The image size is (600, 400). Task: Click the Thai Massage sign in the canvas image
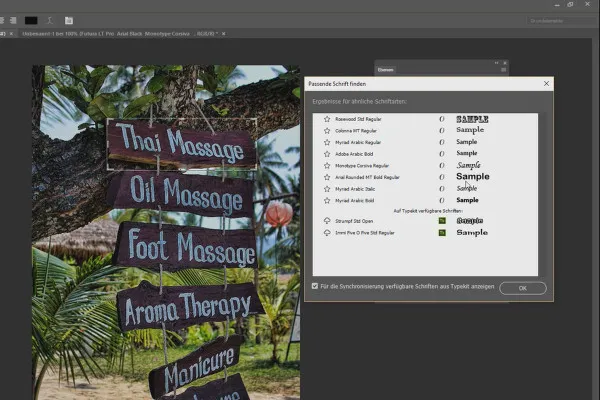181,144
